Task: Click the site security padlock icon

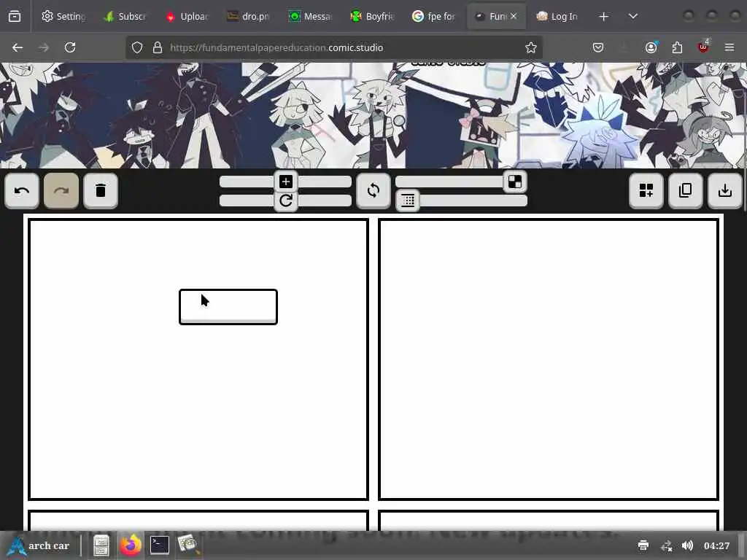Action: [158, 47]
